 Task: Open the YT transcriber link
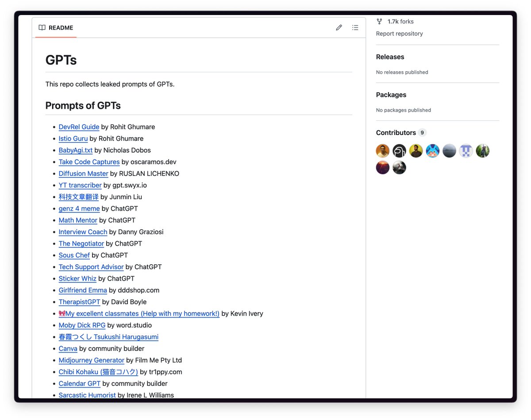point(80,185)
